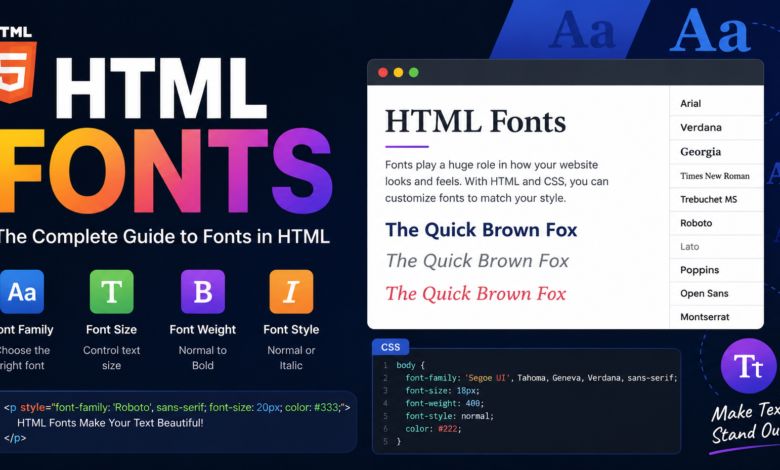
Task: Click the green T Font Size icon
Action: point(111,292)
